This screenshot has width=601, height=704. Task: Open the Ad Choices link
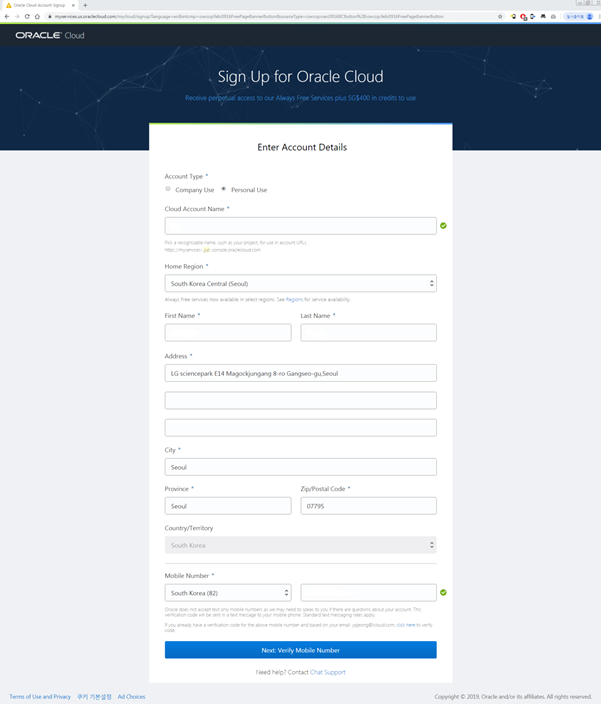[132, 696]
